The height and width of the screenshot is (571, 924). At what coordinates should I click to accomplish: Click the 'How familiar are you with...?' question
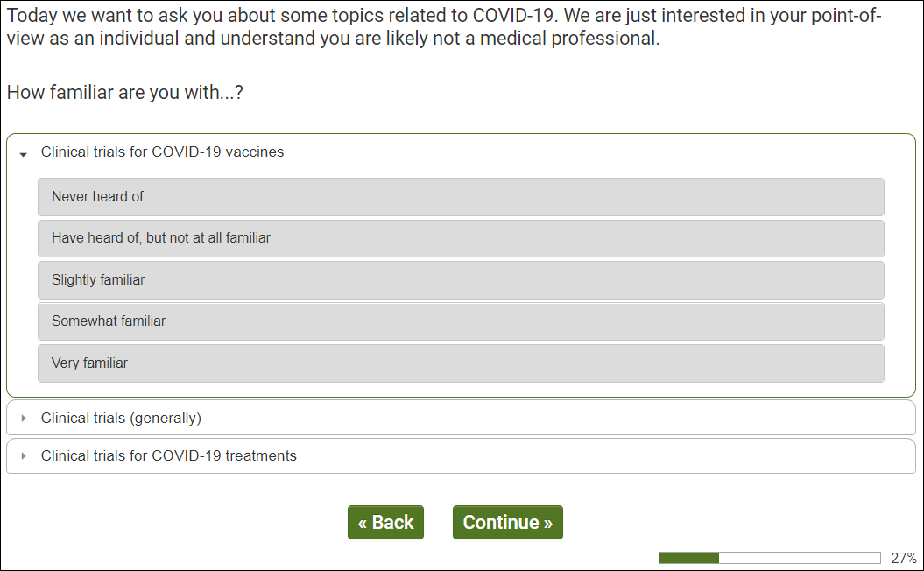(124, 92)
